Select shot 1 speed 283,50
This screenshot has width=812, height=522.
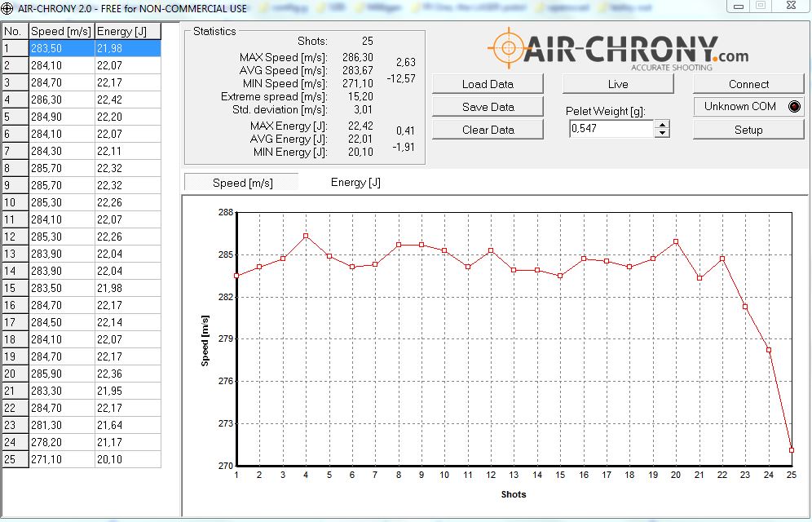[62, 48]
